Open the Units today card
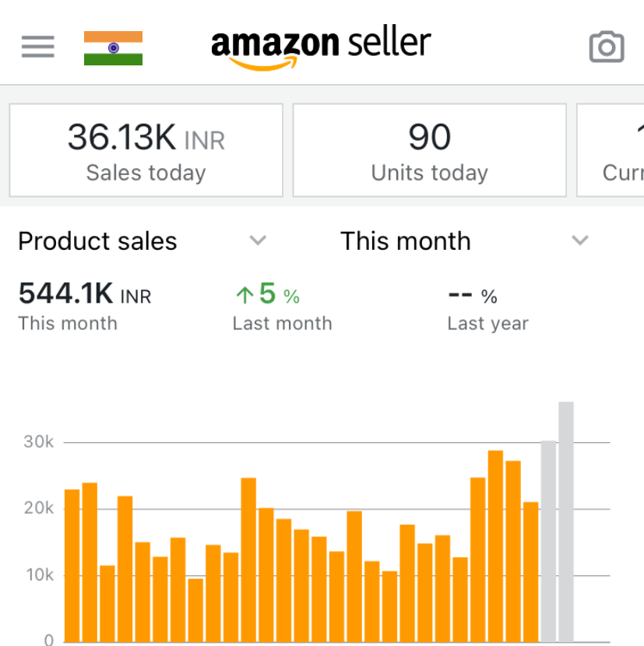This screenshot has height=646, width=644. tap(429, 150)
